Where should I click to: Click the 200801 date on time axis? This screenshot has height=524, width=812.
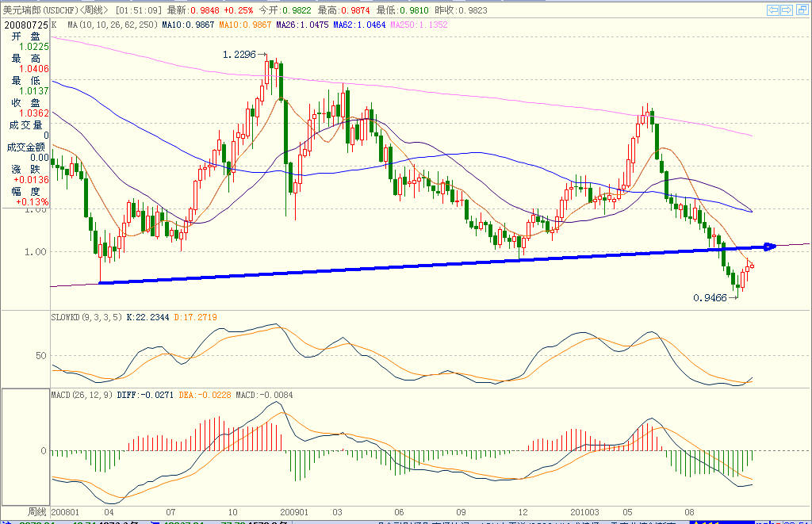pos(65,512)
